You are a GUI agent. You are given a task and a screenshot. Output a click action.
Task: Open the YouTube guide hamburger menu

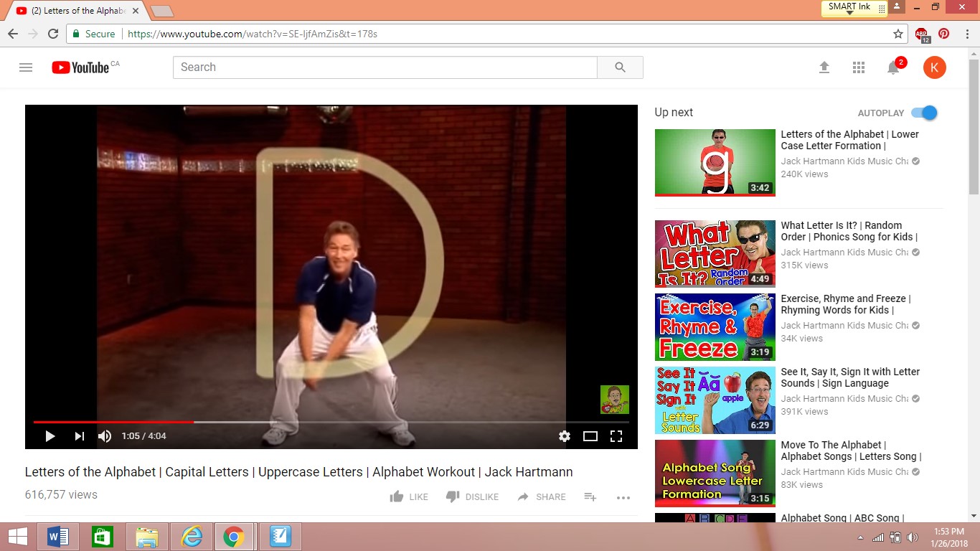26,67
